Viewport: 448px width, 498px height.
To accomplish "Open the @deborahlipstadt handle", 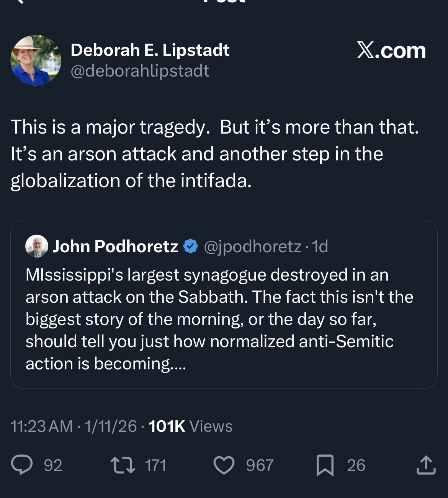I will click(x=140, y=71).
